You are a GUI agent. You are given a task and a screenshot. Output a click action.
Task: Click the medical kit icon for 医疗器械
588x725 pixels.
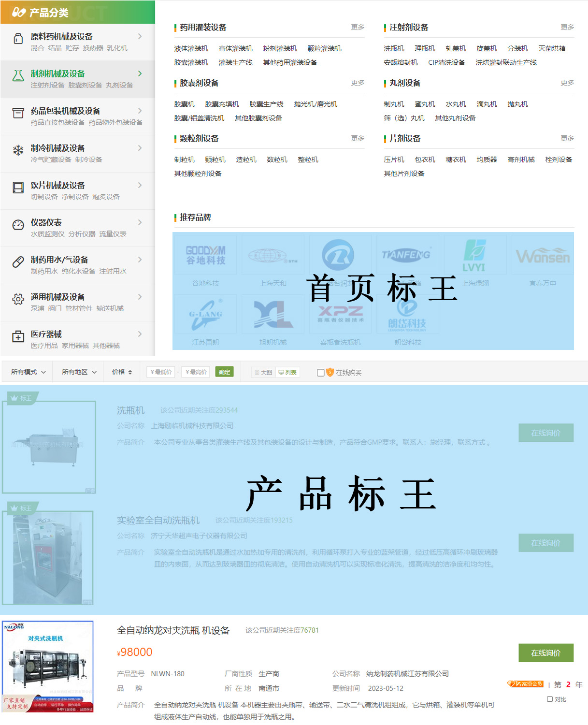(18, 336)
